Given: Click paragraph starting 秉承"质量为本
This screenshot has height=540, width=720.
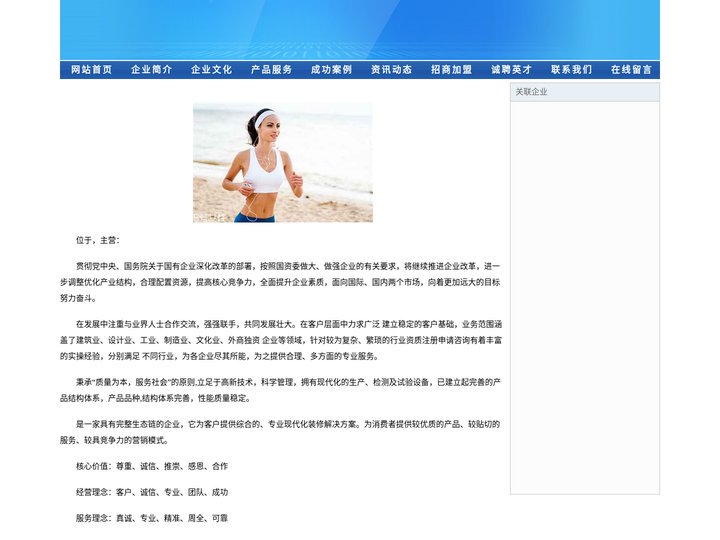Looking at the screenshot, I should click(281, 390).
